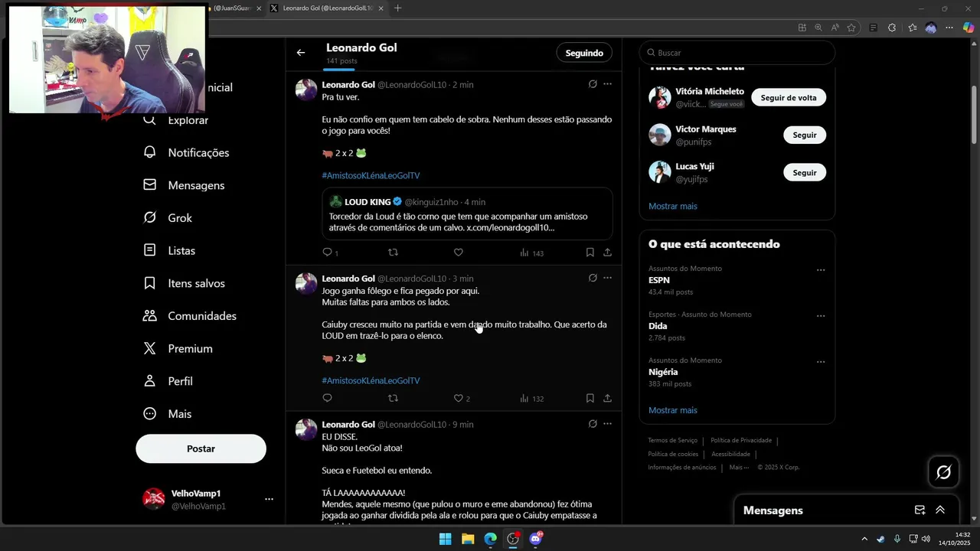The image size is (980, 551).
Task: Open Windows Start menu
Action: click(x=445, y=539)
